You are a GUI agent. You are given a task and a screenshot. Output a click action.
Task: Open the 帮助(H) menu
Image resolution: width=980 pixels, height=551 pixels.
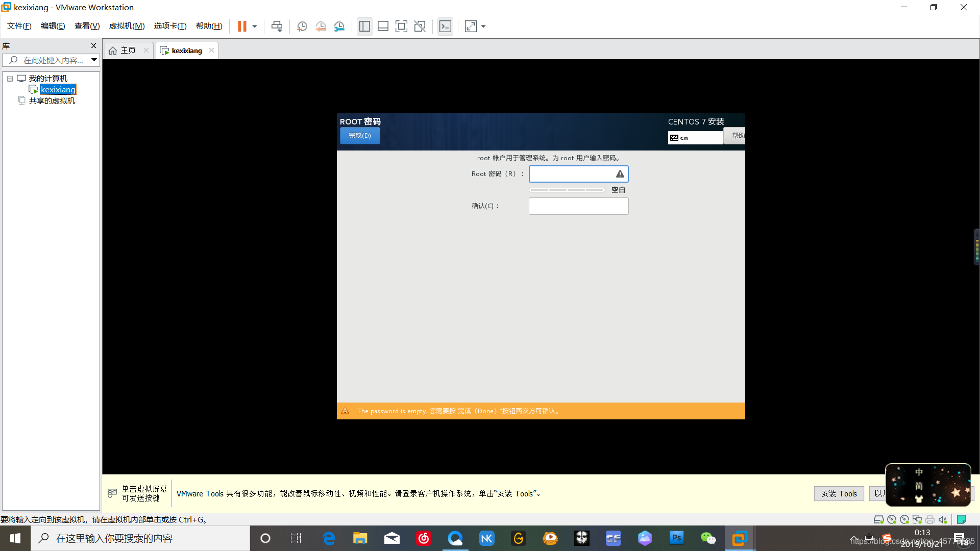pos(209,26)
